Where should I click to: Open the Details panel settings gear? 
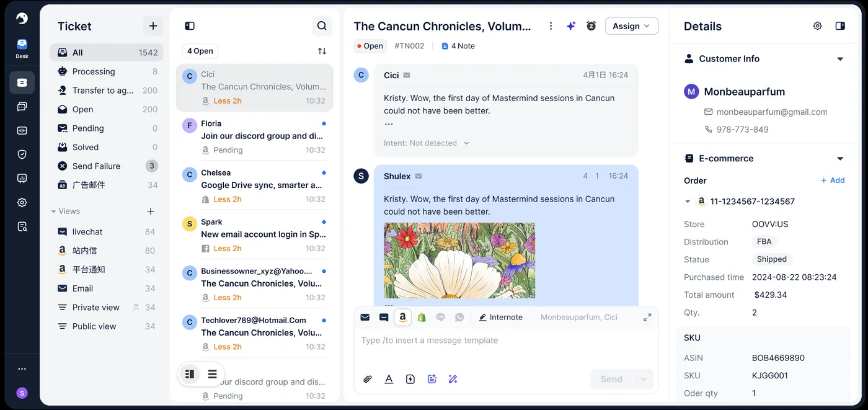pyautogui.click(x=818, y=26)
